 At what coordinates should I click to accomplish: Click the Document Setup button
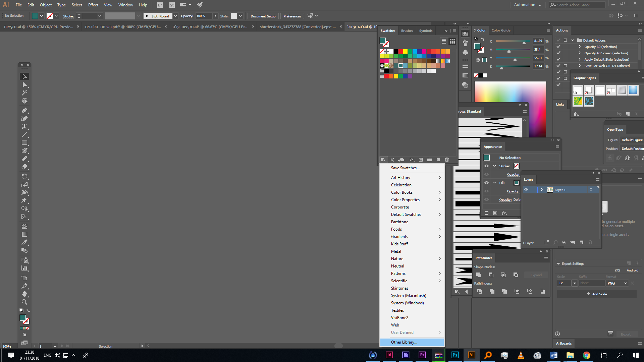click(x=263, y=16)
